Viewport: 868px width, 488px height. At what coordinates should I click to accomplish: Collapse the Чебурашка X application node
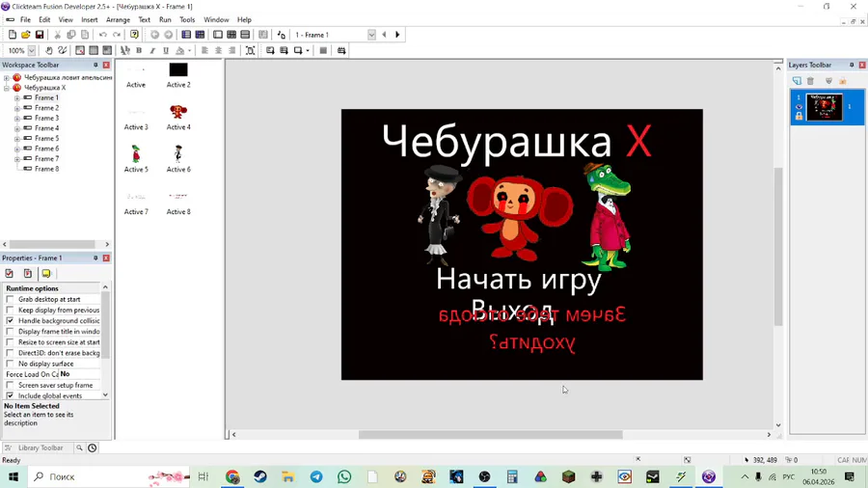7,88
